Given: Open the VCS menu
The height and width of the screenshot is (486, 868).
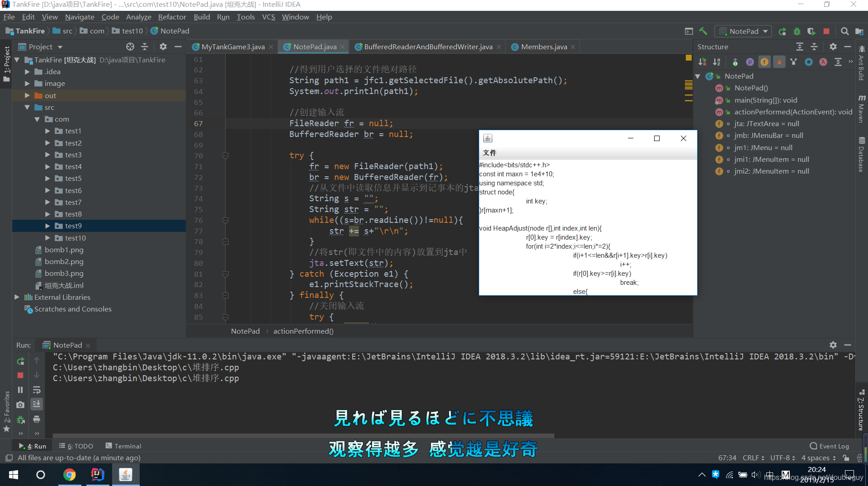Looking at the screenshot, I should [x=269, y=17].
